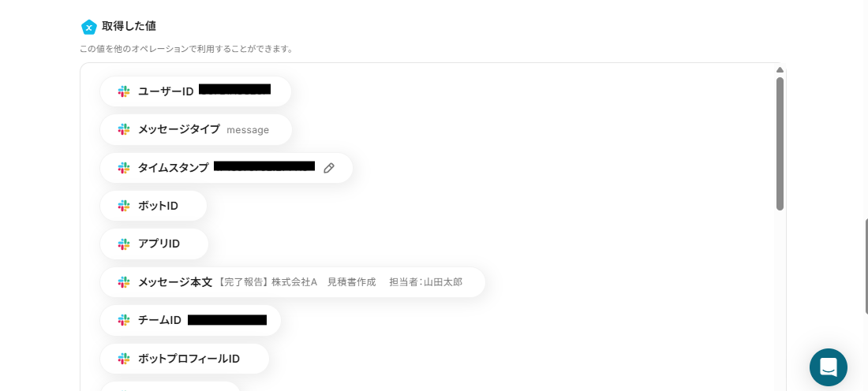Select the メッセージタイプ message chip
Viewport: 868px width, 391px height.
[196, 130]
